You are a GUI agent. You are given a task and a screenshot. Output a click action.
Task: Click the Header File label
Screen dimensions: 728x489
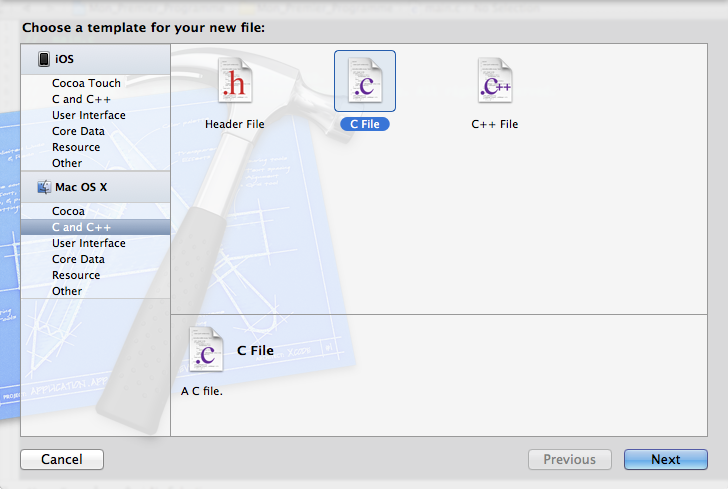235,124
